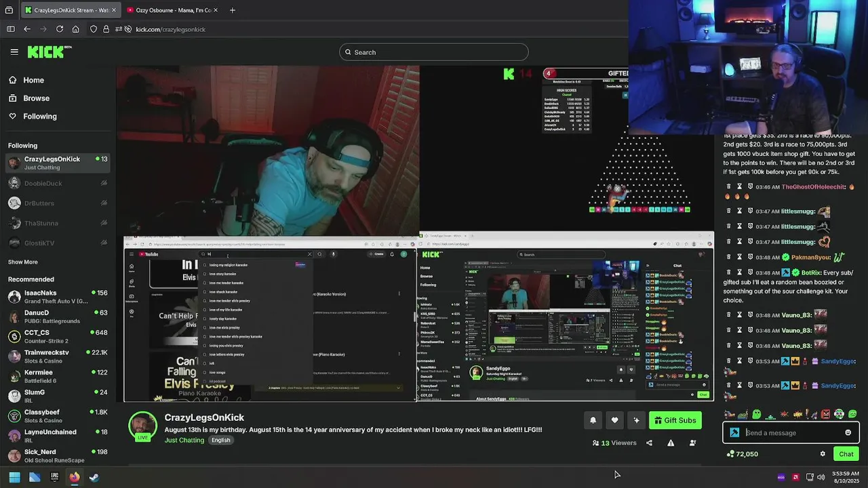Click the 13 Viewers count
Viewport: 868px width, 488px height.
click(614, 443)
